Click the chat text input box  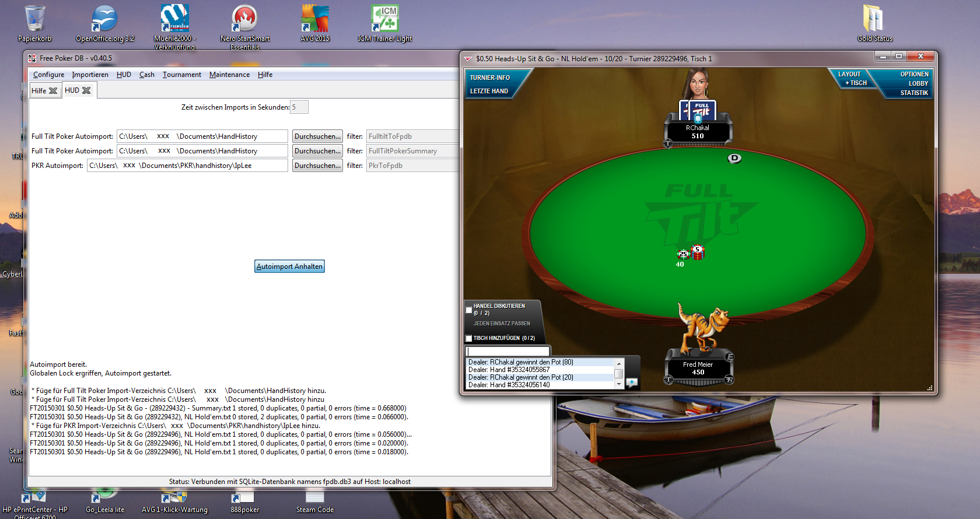tap(508, 351)
